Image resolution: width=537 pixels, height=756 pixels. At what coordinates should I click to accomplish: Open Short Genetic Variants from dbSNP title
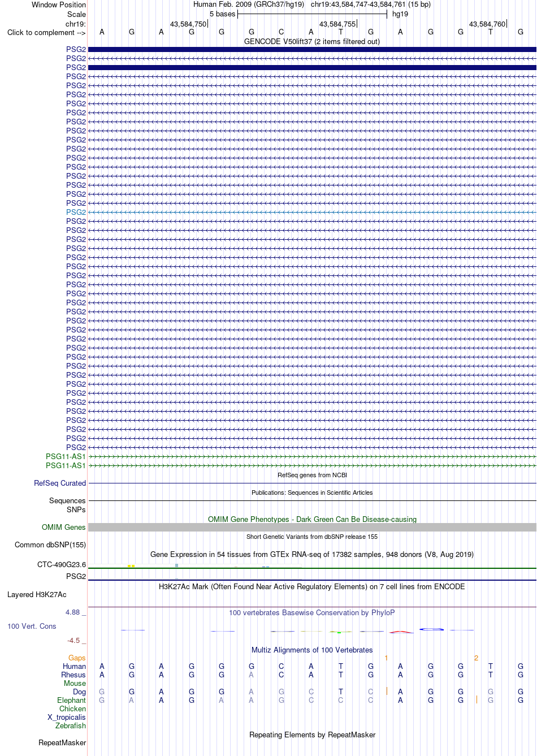coord(312,537)
